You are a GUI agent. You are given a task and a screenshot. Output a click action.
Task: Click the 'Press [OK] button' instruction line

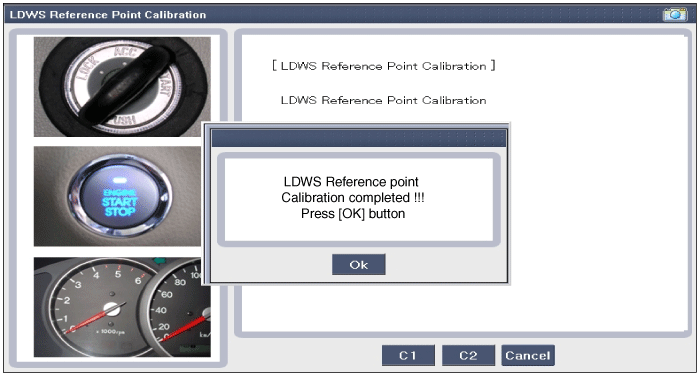(x=353, y=213)
